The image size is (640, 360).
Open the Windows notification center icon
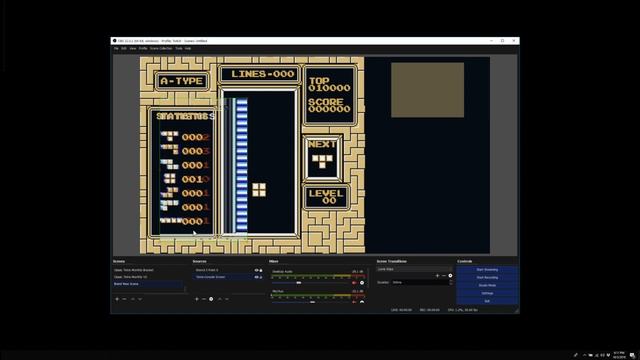tap(632, 356)
